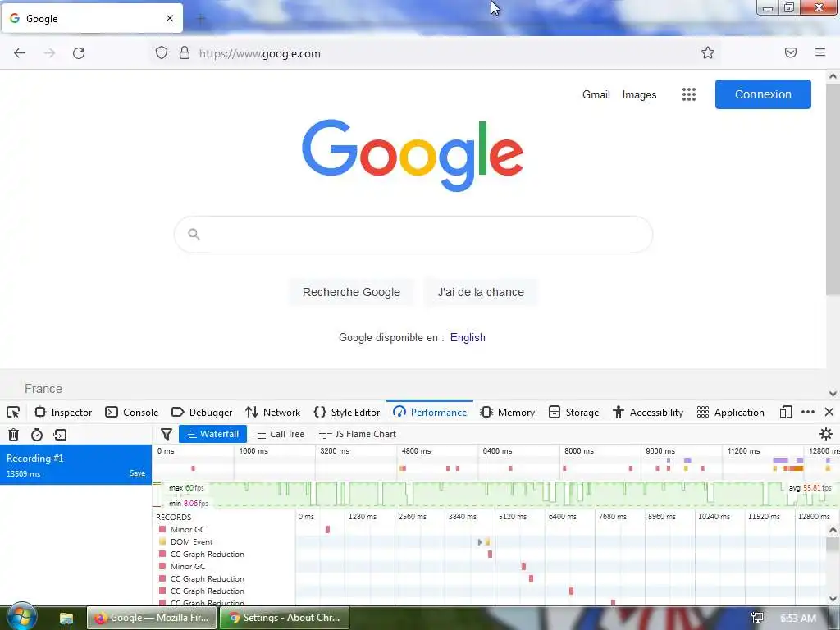Open the devtools ellipsis options menu
Screen dimensions: 840x630
tap(808, 412)
